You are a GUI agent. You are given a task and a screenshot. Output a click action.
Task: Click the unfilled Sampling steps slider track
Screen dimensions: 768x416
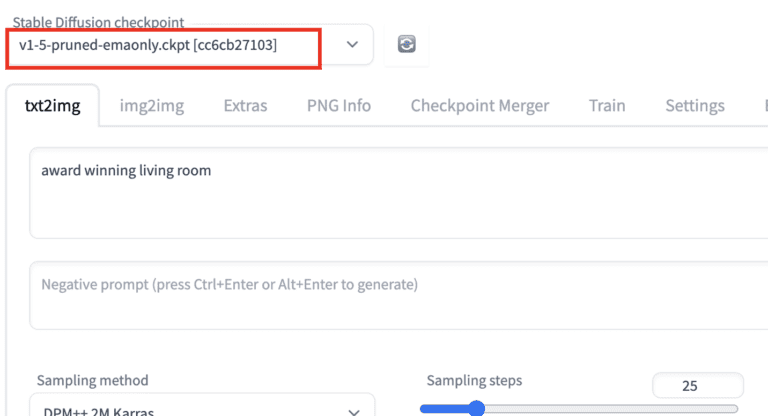pos(610,408)
